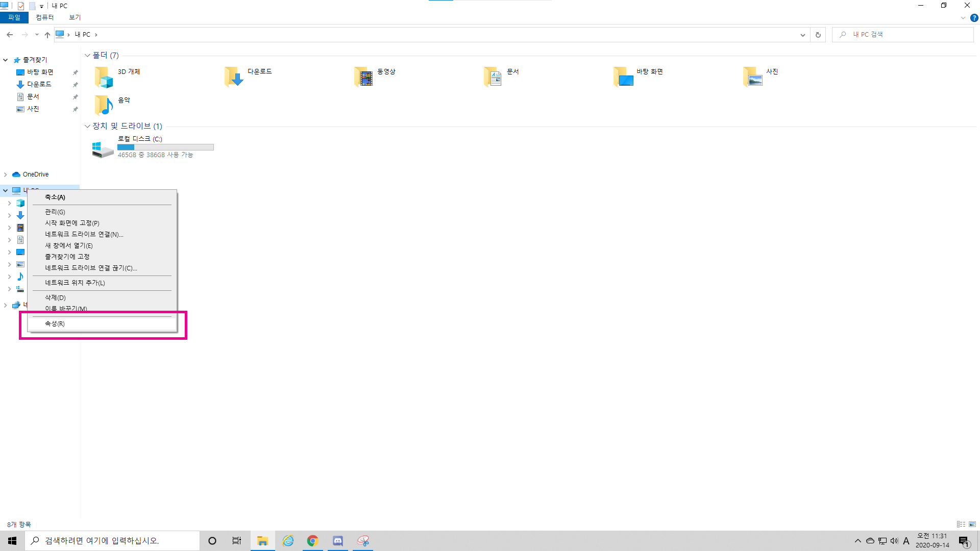Open Chrome from the taskbar
The image size is (980, 551).
(312, 541)
